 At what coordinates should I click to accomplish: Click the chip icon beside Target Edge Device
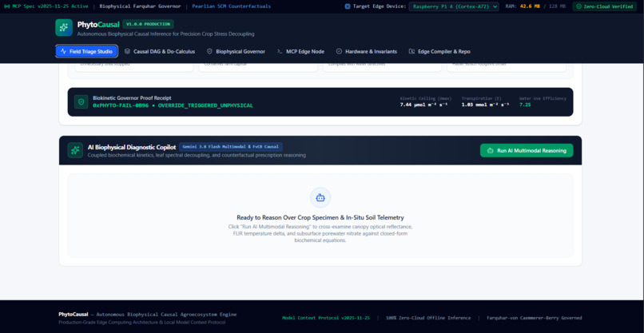coord(348,6)
